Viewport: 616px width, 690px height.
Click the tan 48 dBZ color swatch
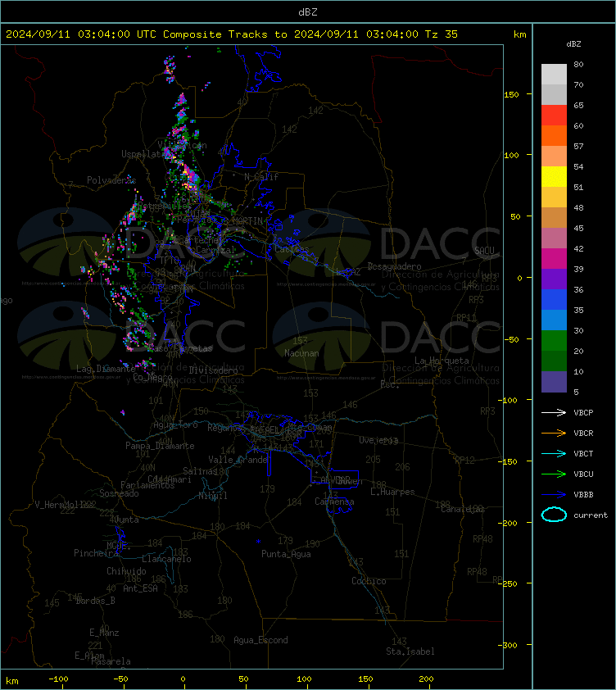tap(554, 217)
